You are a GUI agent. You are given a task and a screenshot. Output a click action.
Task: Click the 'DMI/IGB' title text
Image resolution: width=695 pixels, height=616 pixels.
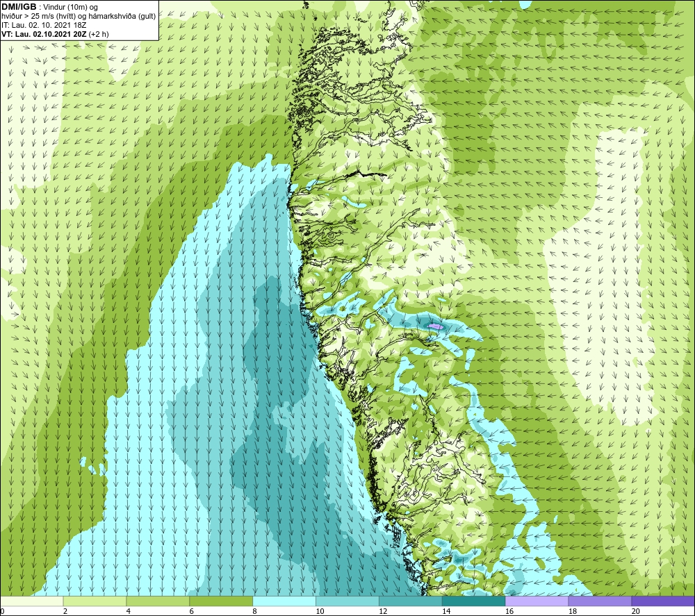click(19, 7)
